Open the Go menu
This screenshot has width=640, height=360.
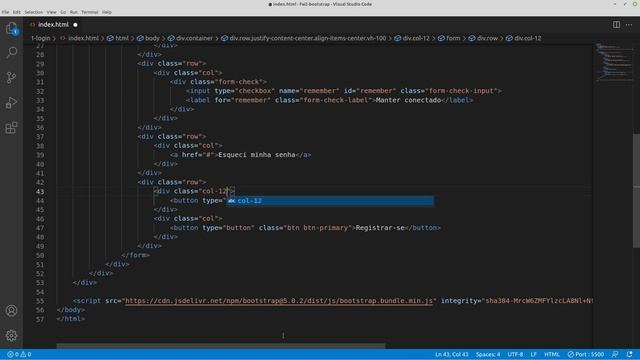pyautogui.click(x=63, y=12)
